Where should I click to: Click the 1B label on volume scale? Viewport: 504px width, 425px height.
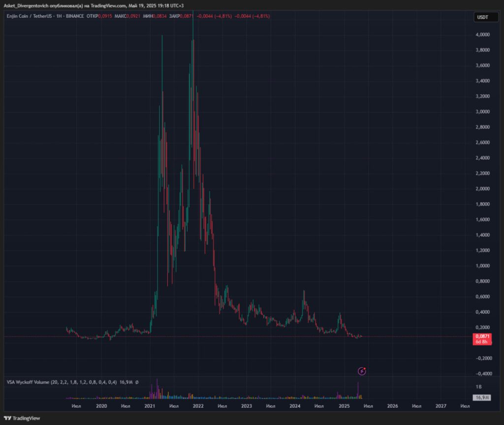coord(477,387)
